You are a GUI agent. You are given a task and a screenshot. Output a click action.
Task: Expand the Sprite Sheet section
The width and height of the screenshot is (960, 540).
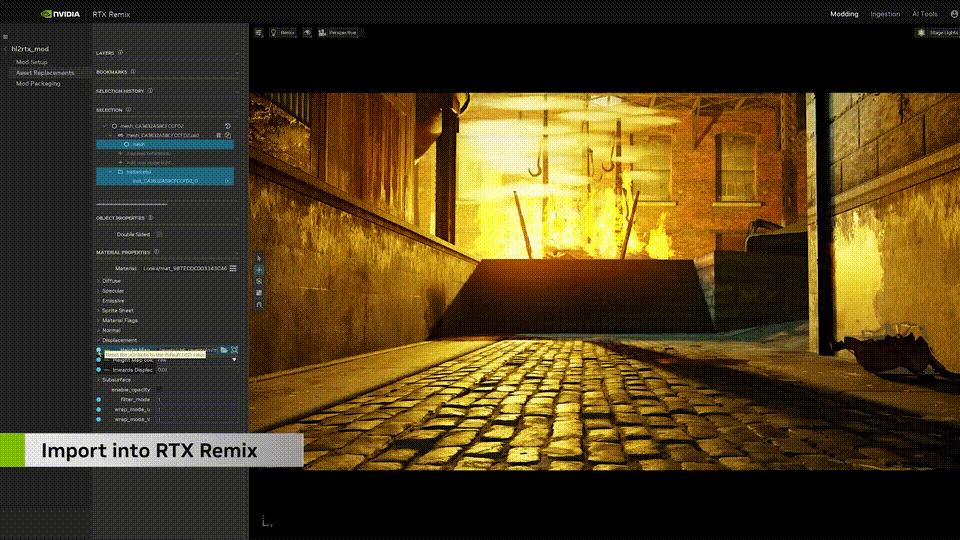coord(117,310)
